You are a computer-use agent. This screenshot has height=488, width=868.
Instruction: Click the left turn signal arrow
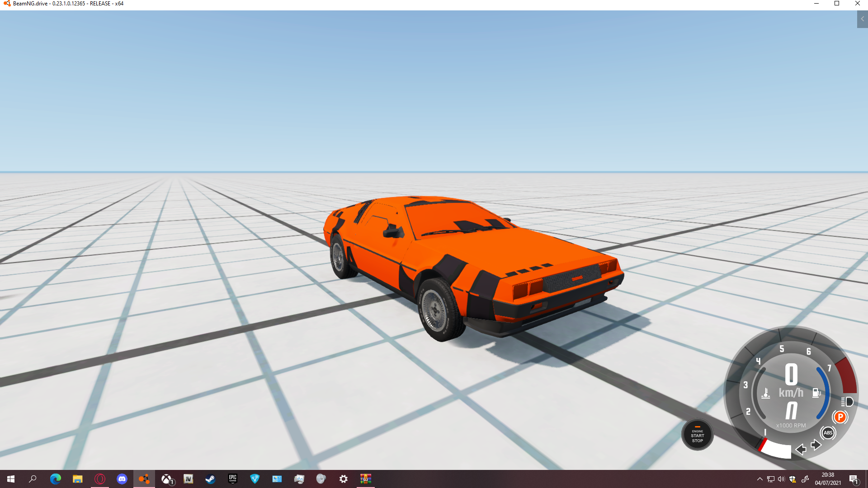(801, 449)
